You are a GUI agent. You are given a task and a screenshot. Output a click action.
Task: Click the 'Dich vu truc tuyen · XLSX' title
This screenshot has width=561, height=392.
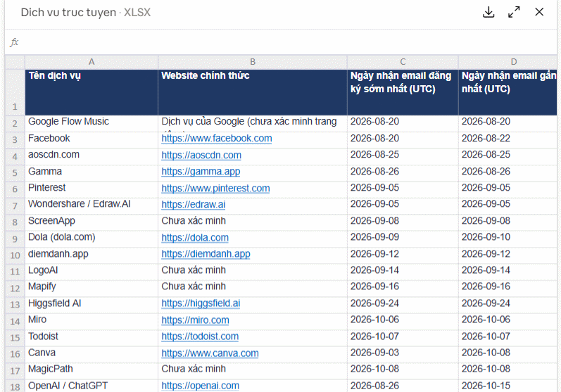(85, 13)
